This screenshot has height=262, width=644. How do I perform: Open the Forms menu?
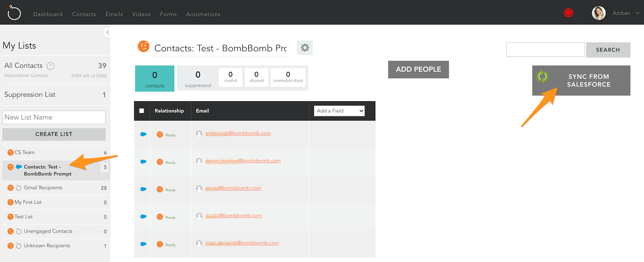pos(168,14)
